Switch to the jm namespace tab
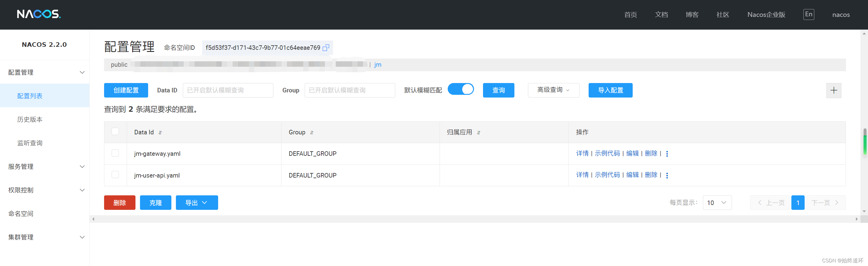Screen dimensions: 868x266 (x=378, y=65)
